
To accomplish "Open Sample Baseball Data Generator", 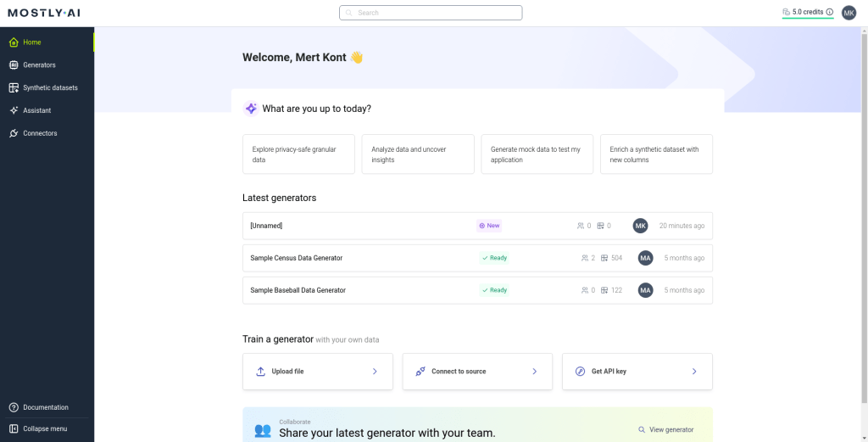I will pos(478,289).
